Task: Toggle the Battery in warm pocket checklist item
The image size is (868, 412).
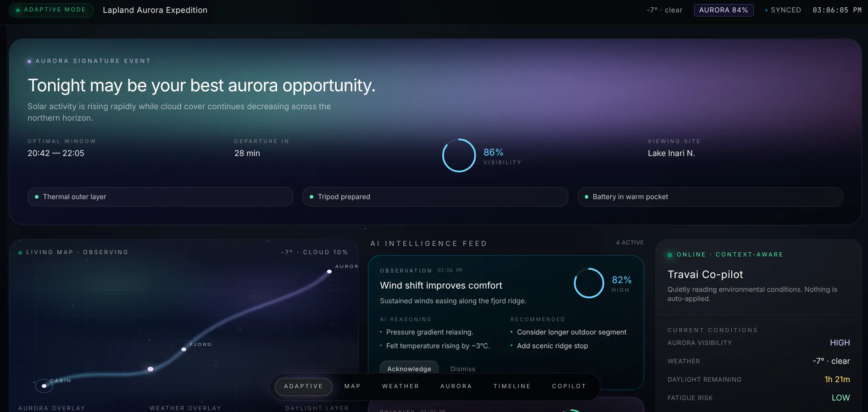Action: (710, 197)
